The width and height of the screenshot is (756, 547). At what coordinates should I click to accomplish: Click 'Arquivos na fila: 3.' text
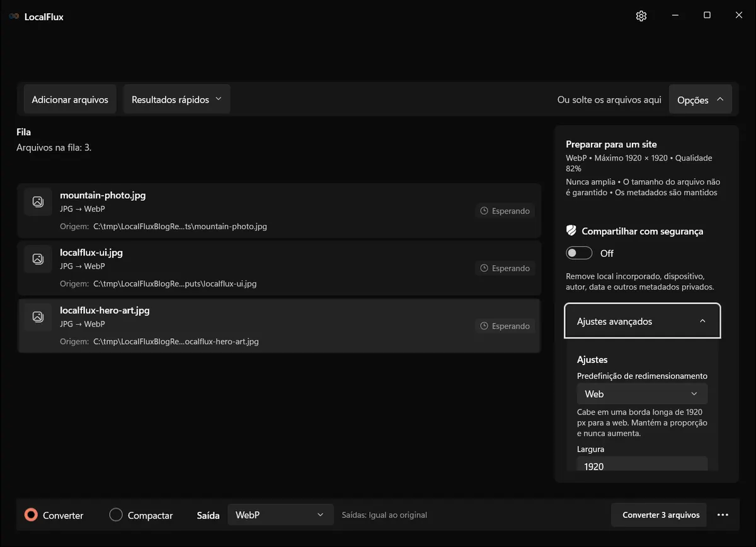[54, 147]
